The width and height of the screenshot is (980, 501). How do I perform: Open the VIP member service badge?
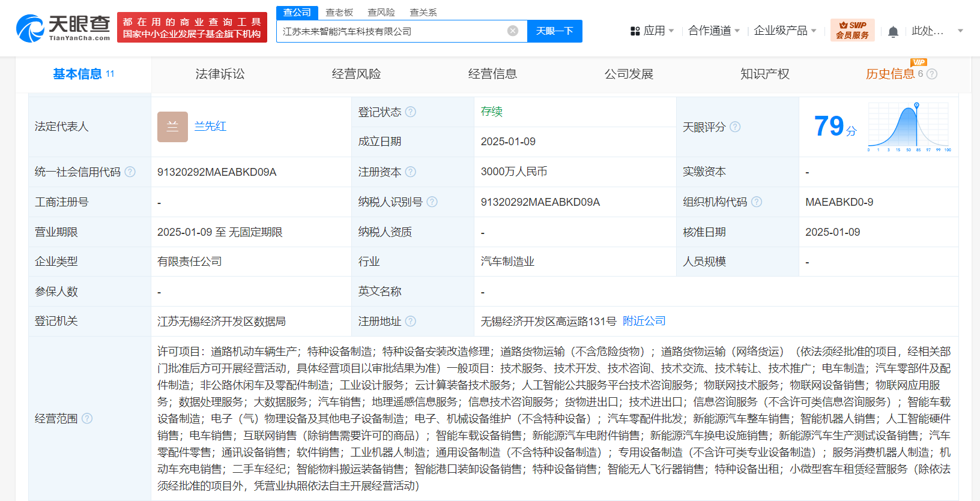852,30
